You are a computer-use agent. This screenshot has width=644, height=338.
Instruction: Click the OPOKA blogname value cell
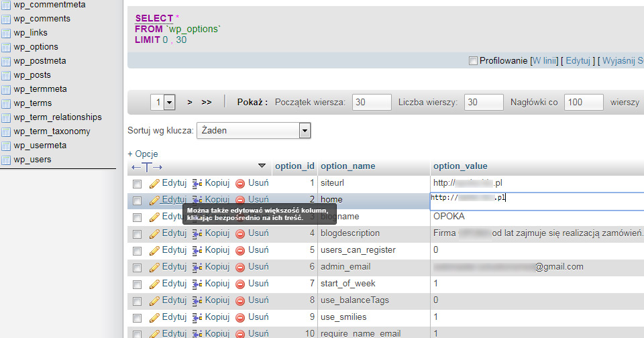[x=449, y=217]
